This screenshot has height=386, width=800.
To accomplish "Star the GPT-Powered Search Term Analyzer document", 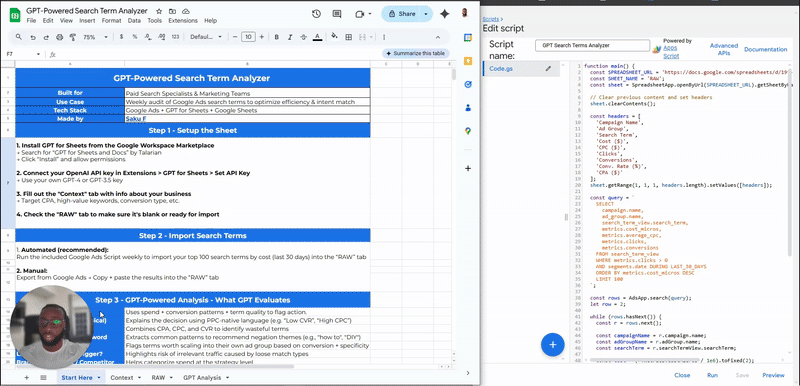I will pos(159,11).
